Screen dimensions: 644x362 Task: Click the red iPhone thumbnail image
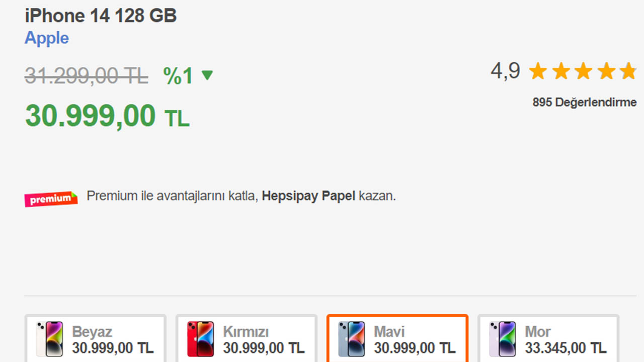tap(200, 339)
